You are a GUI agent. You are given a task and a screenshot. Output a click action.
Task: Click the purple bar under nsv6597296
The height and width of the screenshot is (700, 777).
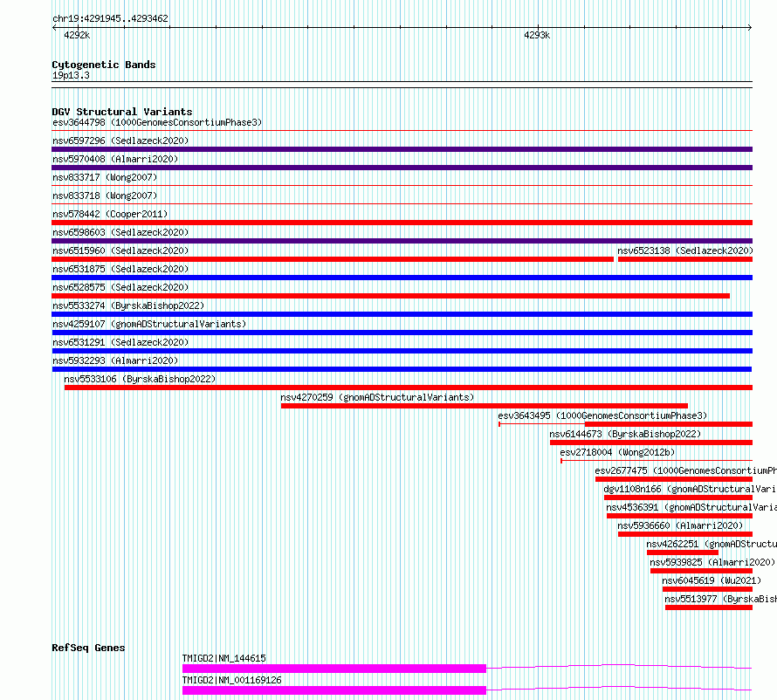[402, 149]
